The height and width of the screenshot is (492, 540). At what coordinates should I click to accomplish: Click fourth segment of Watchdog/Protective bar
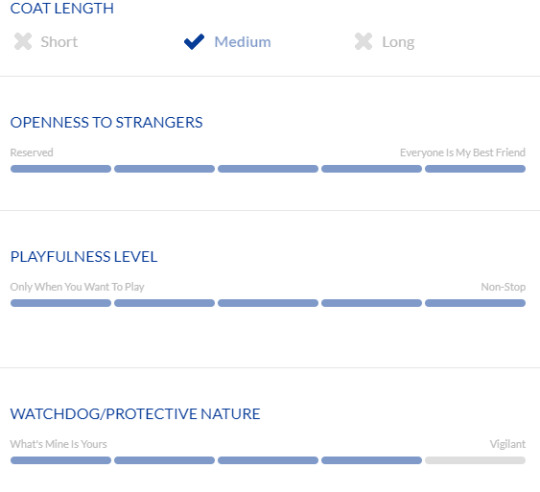point(372,460)
